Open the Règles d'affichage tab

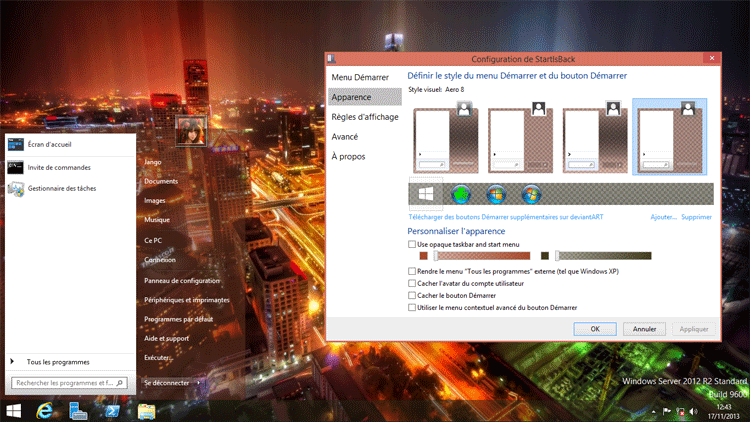365,117
